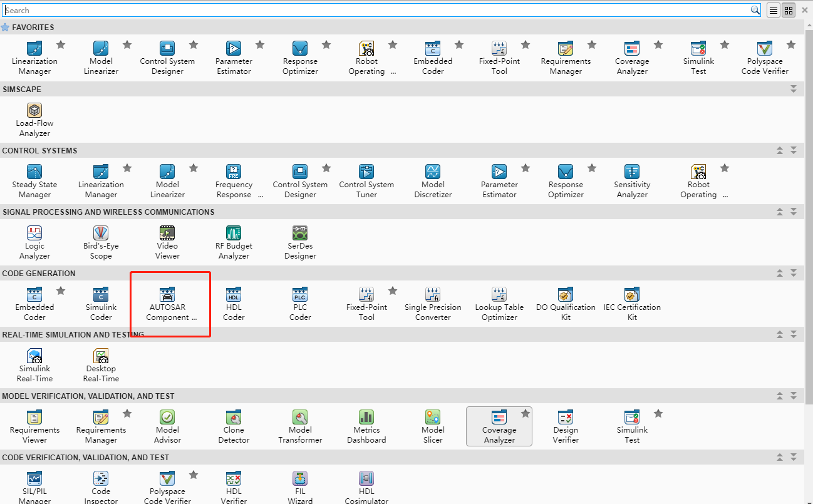
Task: Launch Single Precision Converter app
Action: coord(433,304)
